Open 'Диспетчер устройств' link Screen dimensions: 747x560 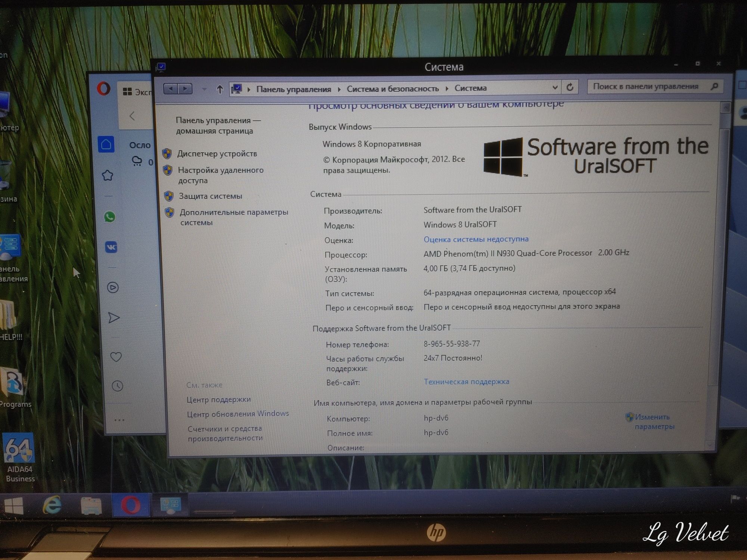coord(217,154)
